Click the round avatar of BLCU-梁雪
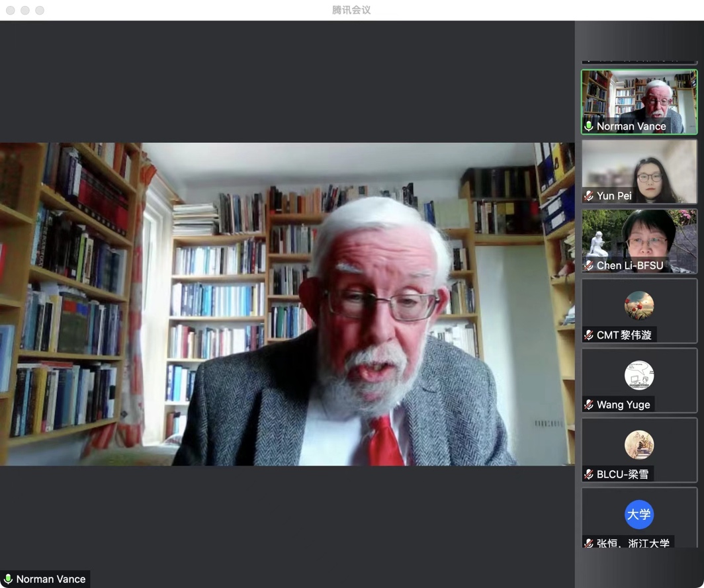Image resolution: width=704 pixels, height=588 pixels. [x=639, y=444]
